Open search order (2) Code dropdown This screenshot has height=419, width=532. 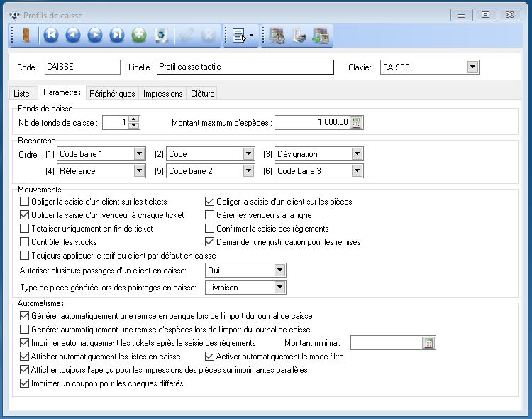coord(248,154)
